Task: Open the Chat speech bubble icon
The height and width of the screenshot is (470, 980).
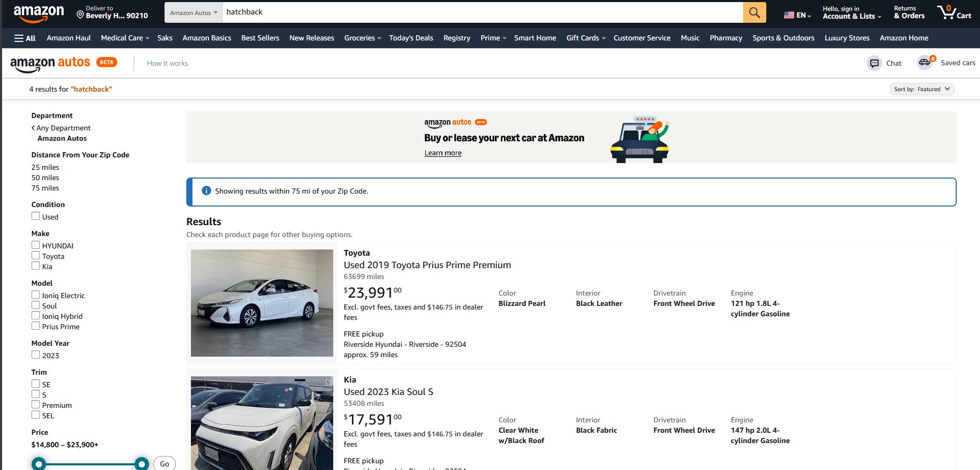Action: coord(874,63)
